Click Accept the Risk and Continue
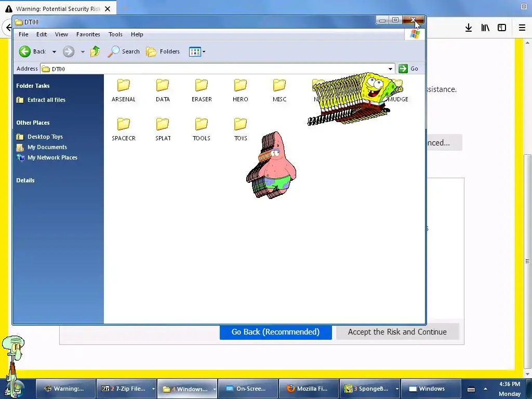The width and height of the screenshot is (532, 399). [x=397, y=332]
